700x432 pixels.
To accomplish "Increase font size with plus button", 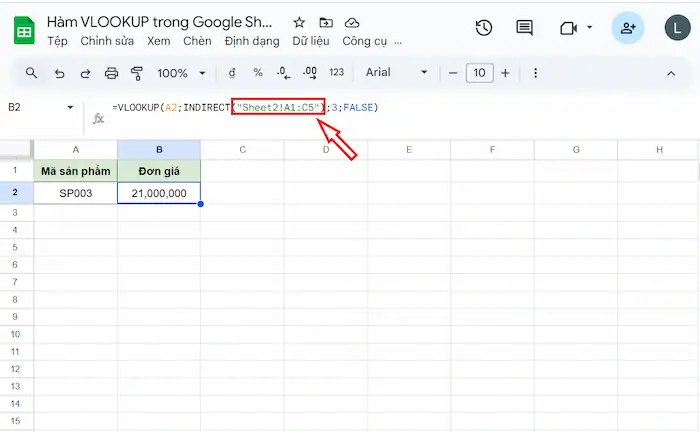I will coord(505,73).
